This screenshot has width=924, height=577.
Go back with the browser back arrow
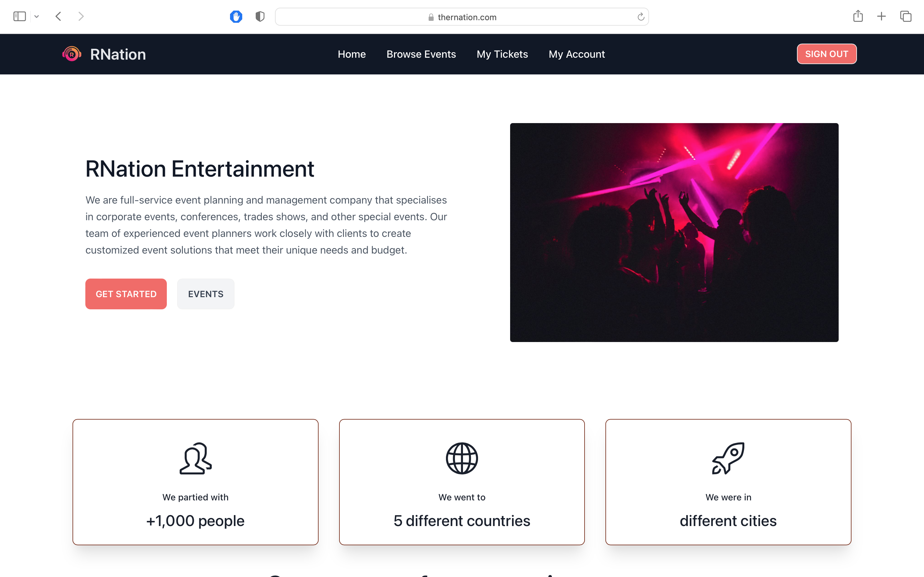click(58, 16)
